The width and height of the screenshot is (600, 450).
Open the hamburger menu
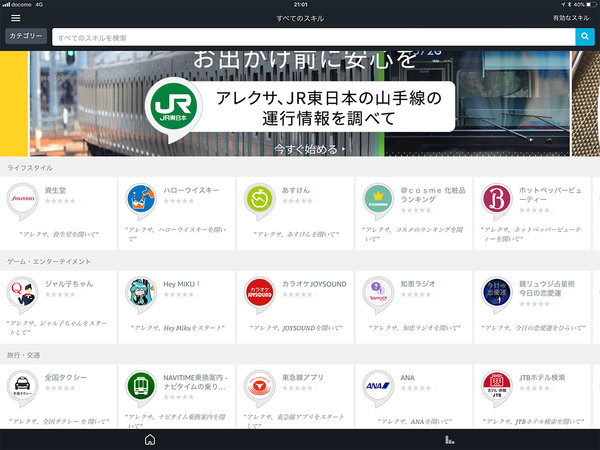point(16,18)
